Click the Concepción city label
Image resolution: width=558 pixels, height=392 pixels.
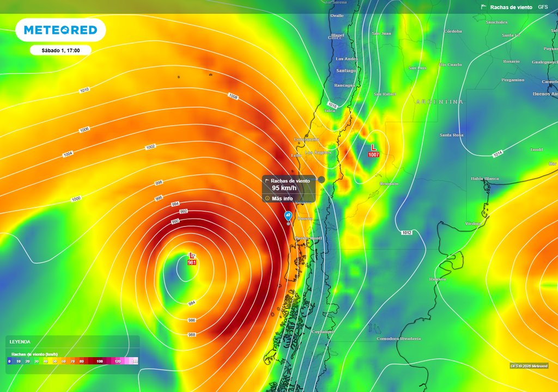pyautogui.click(x=306, y=139)
